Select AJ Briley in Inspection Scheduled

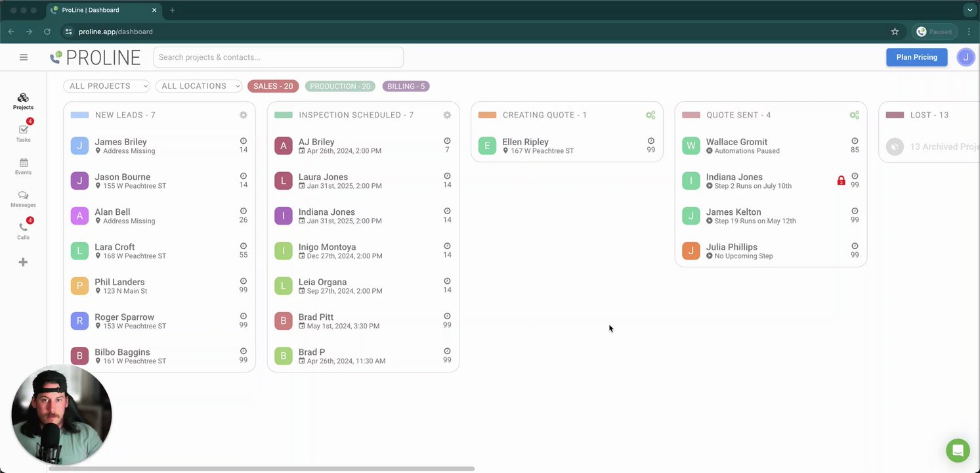tap(363, 146)
